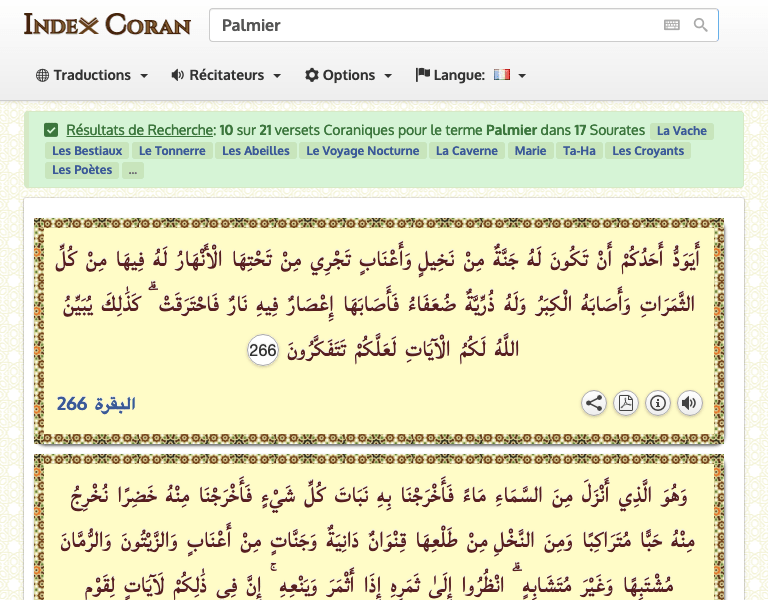Toggle the Résultats de Recherche checkbox
Screen dimensions: 768x600
pos(51,130)
